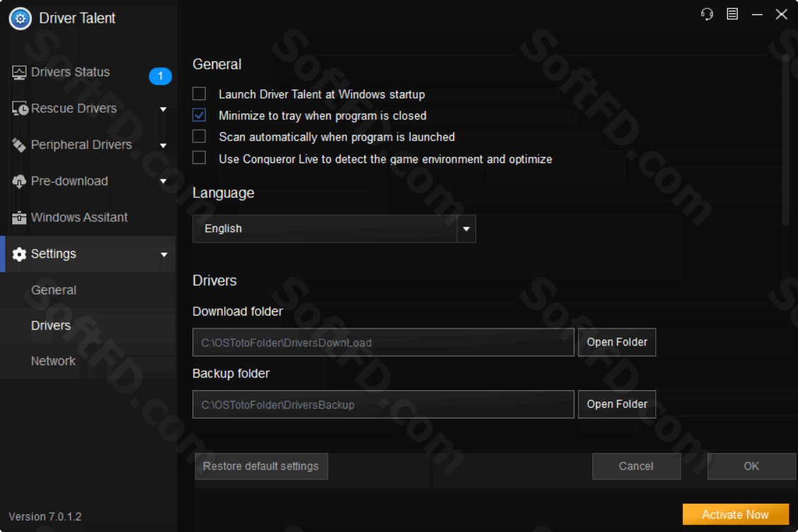Expand the Peripheral Drivers submenu arrow
The image size is (798, 532).
163,145
